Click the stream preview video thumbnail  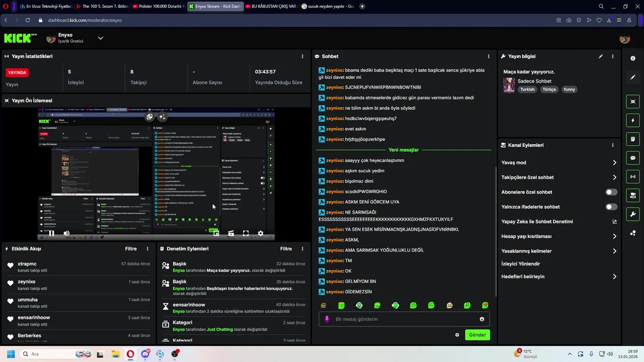[x=156, y=173]
